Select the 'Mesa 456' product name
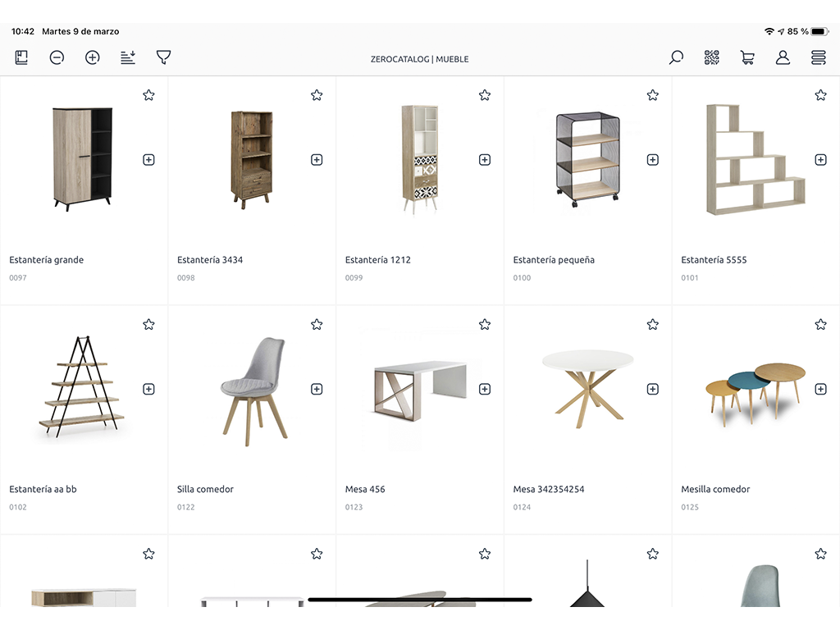The image size is (840, 630). (365, 489)
